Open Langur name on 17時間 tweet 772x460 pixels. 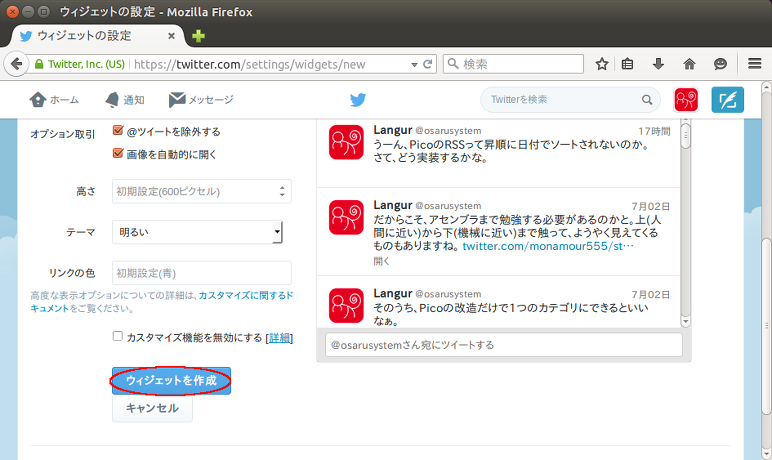392,130
